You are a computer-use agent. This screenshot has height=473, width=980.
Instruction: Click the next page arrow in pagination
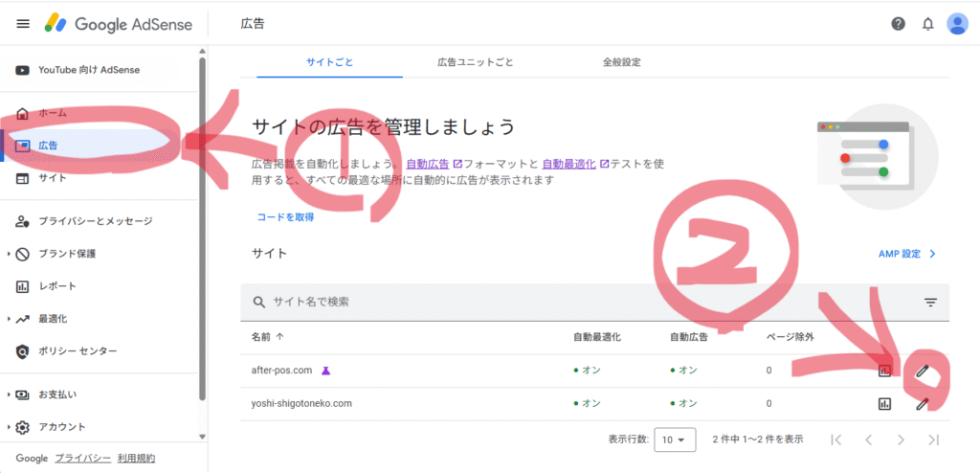[x=901, y=440]
